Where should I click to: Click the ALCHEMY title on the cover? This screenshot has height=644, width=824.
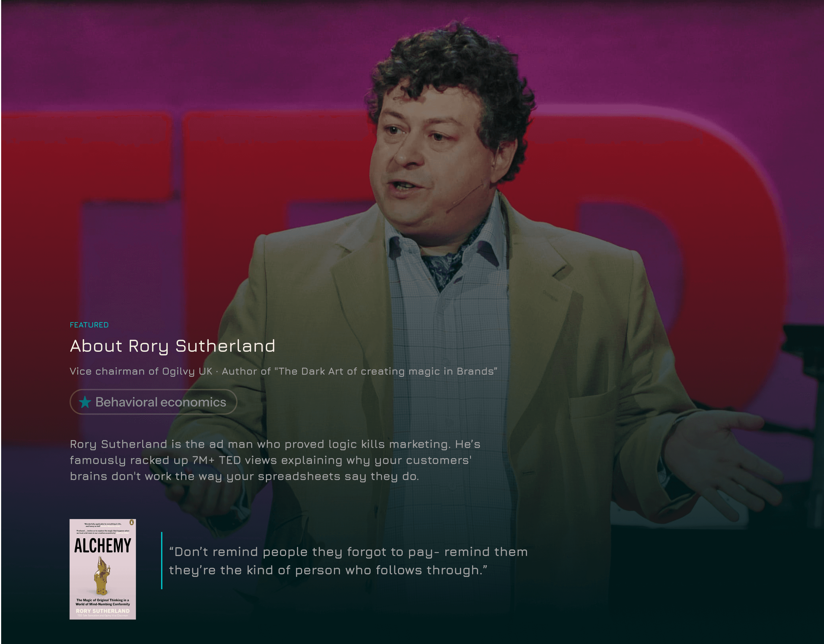click(103, 545)
